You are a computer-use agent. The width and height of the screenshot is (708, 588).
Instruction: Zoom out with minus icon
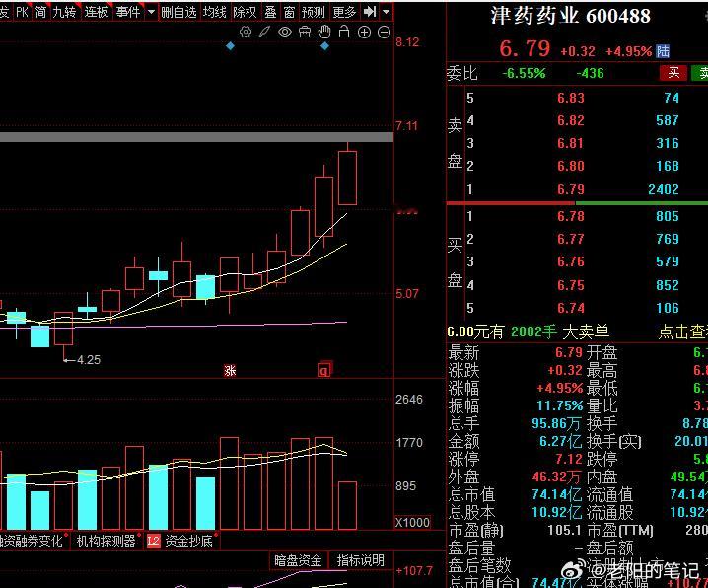tap(384, 33)
